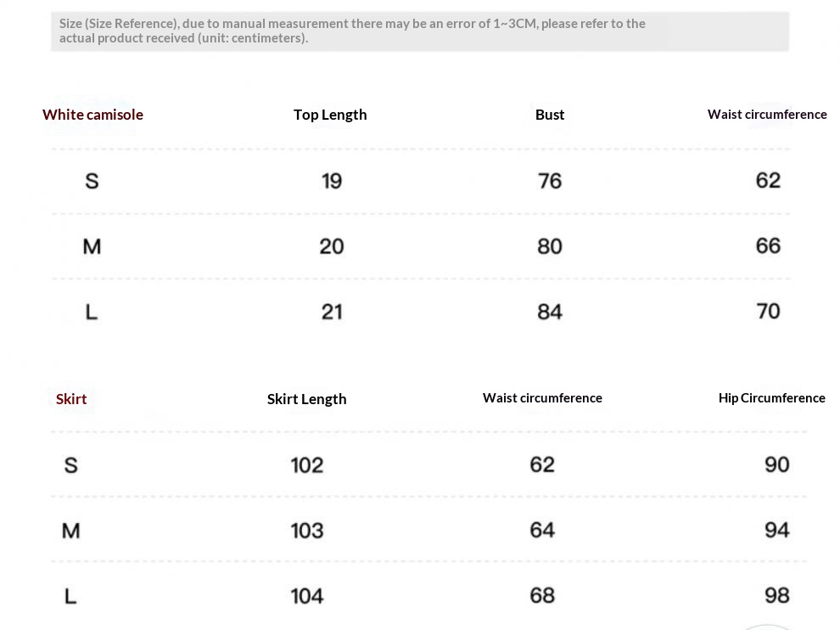This screenshot has width=840, height=630.
Task: Select the Skirt table heading
Action: click(x=71, y=399)
